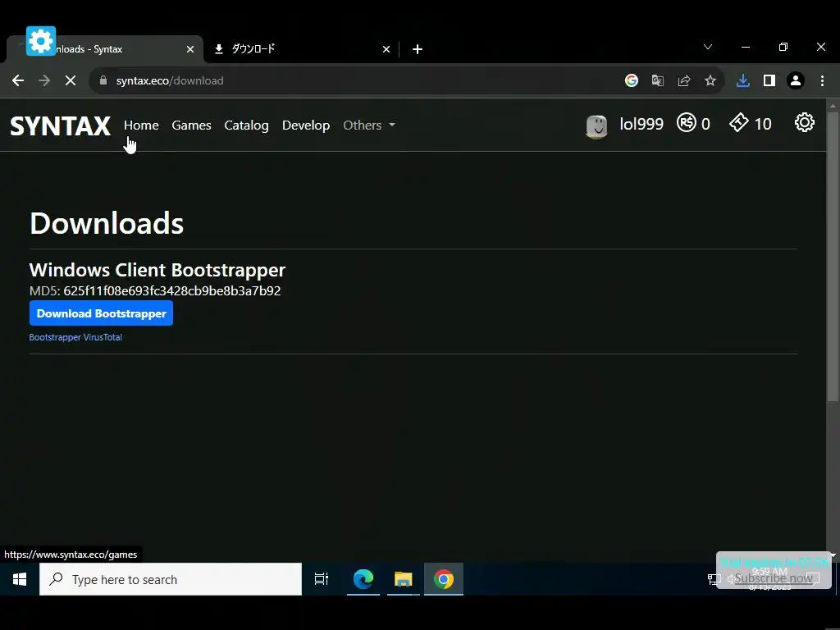
Task: Open the Bootstrapper VirusTotal link
Action: [75, 337]
